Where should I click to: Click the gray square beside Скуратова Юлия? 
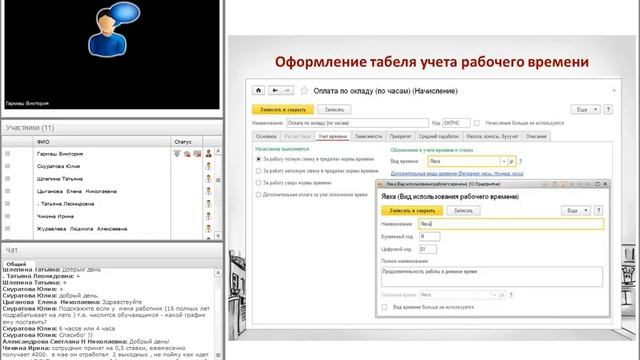7,166
